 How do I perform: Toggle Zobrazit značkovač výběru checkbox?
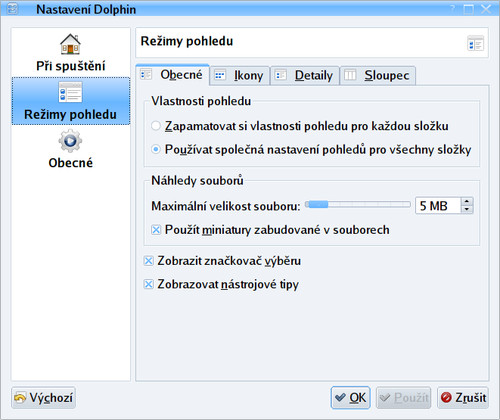pos(222,261)
